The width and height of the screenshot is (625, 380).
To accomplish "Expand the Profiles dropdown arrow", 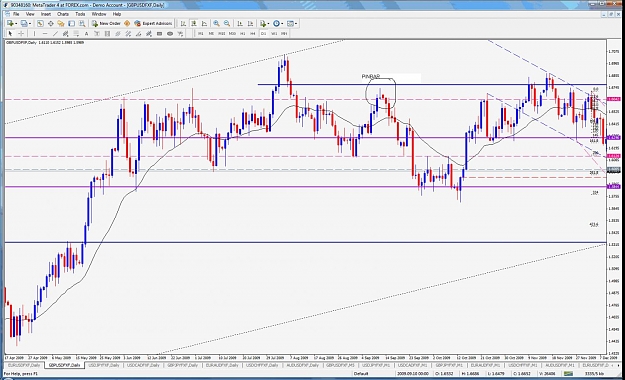I will coord(30,24).
